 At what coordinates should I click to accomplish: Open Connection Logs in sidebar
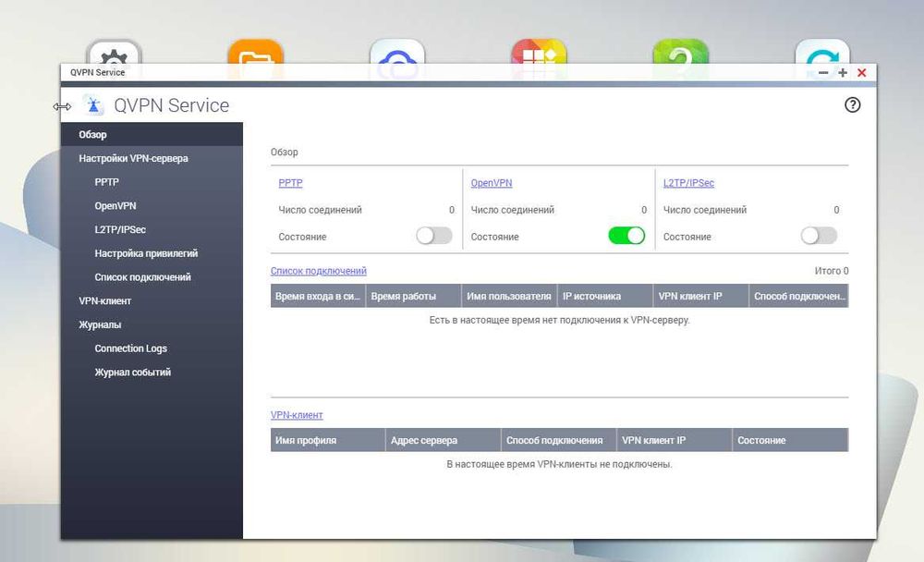[152, 348]
